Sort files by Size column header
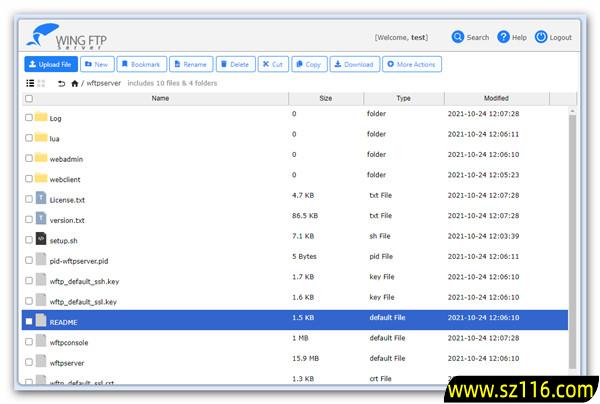 tap(325, 99)
